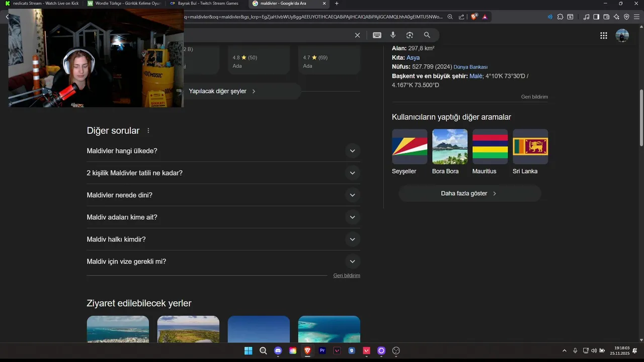
Task: Open the more options dots beside Diğer sorular
Action: [x=148, y=131]
